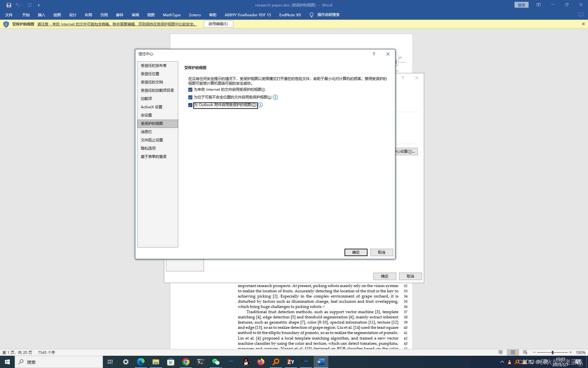Open Google Chrome from the taskbar

pos(186,362)
